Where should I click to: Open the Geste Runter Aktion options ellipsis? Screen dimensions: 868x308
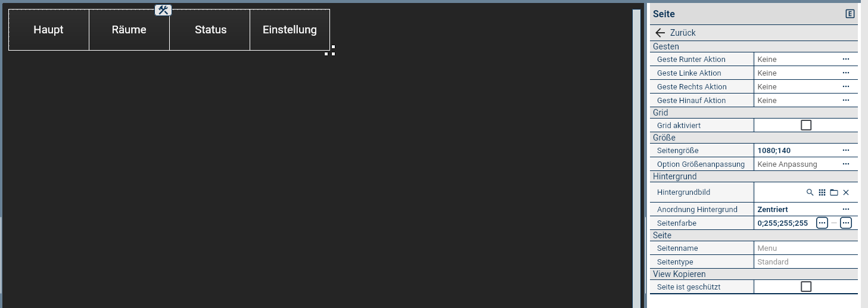pyautogui.click(x=846, y=59)
